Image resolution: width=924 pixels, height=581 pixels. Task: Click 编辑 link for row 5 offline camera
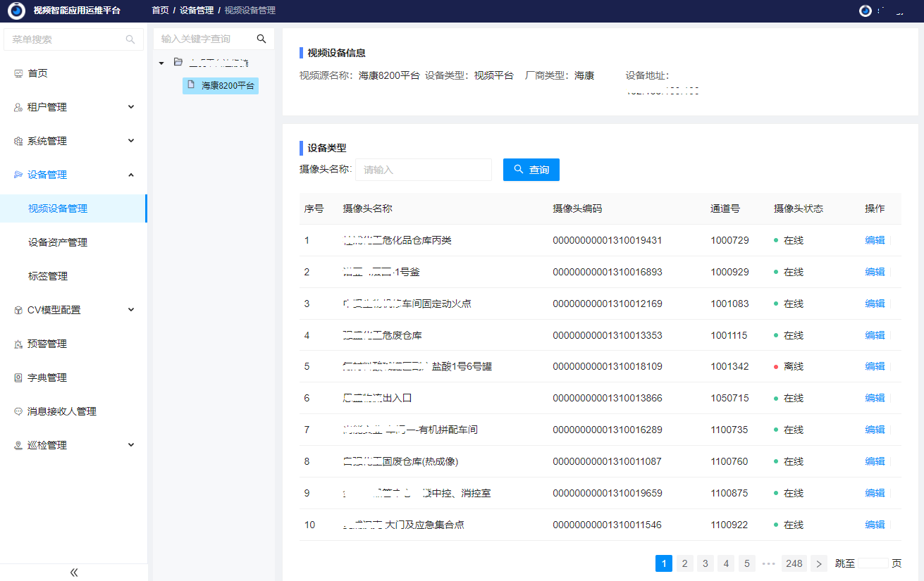tap(875, 366)
